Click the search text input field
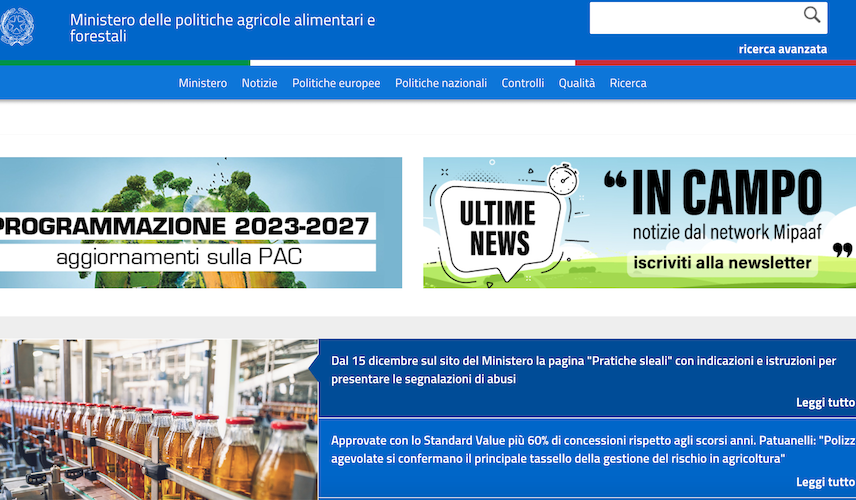 point(695,18)
